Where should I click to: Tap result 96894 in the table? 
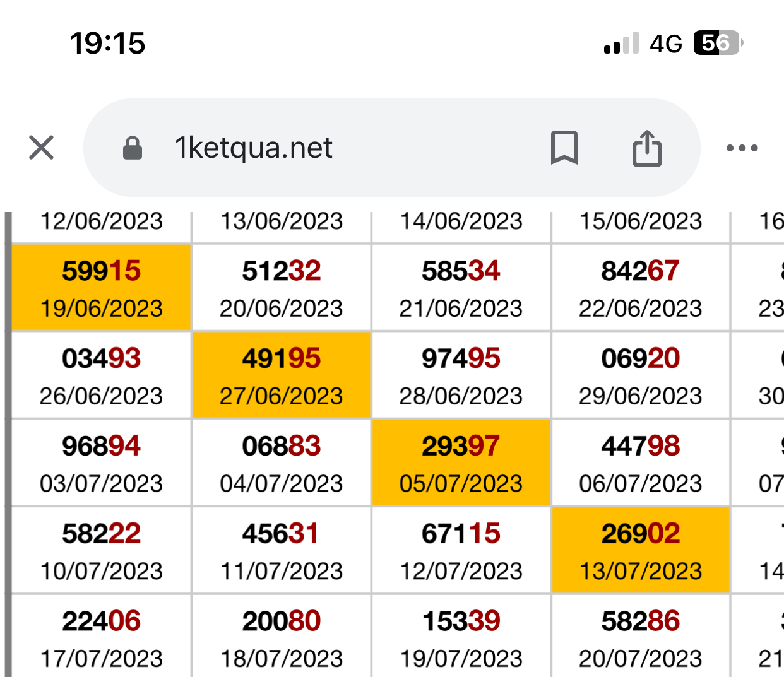[101, 446]
